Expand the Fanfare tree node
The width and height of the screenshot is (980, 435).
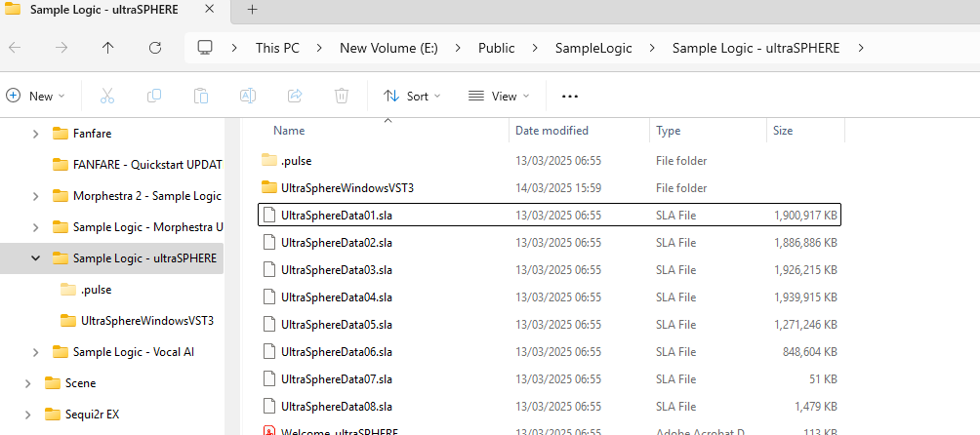pyautogui.click(x=35, y=133)
